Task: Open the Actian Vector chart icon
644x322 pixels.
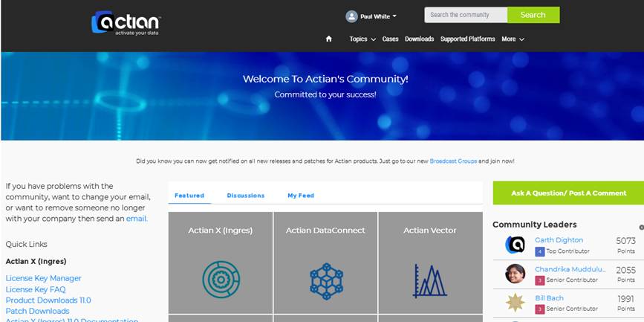Action: click(x=430, y=281)
